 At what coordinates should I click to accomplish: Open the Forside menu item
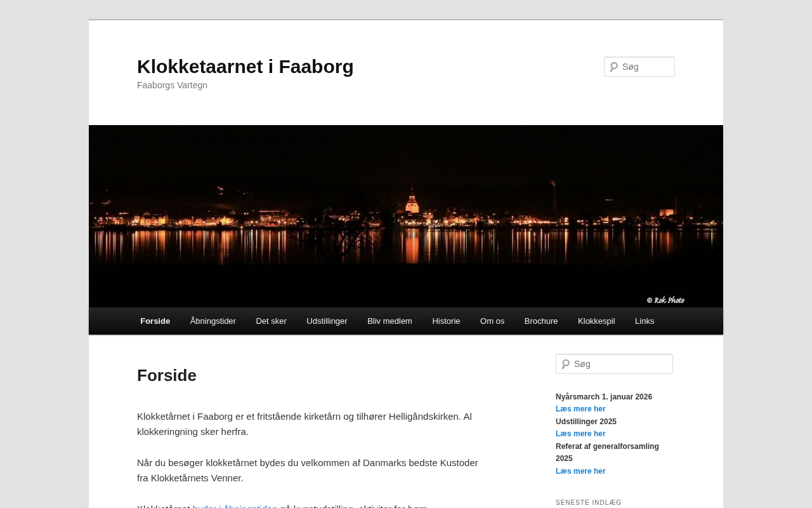(x=155, y=321)
